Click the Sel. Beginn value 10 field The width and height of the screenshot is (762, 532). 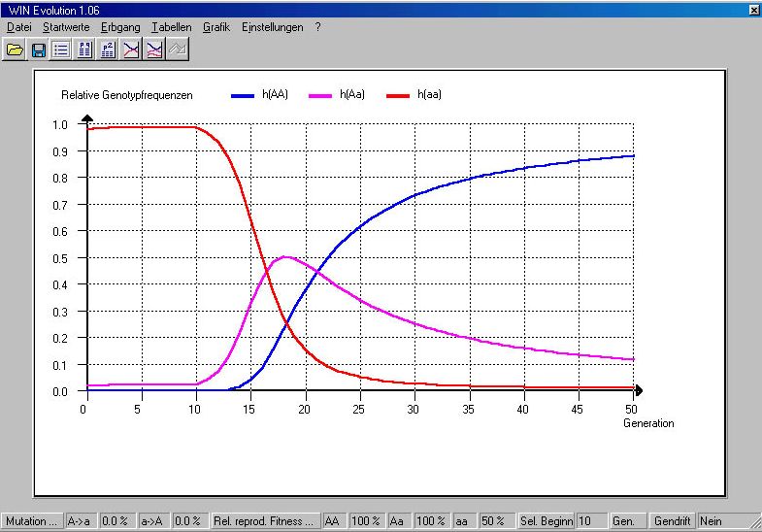pos(591,521)
